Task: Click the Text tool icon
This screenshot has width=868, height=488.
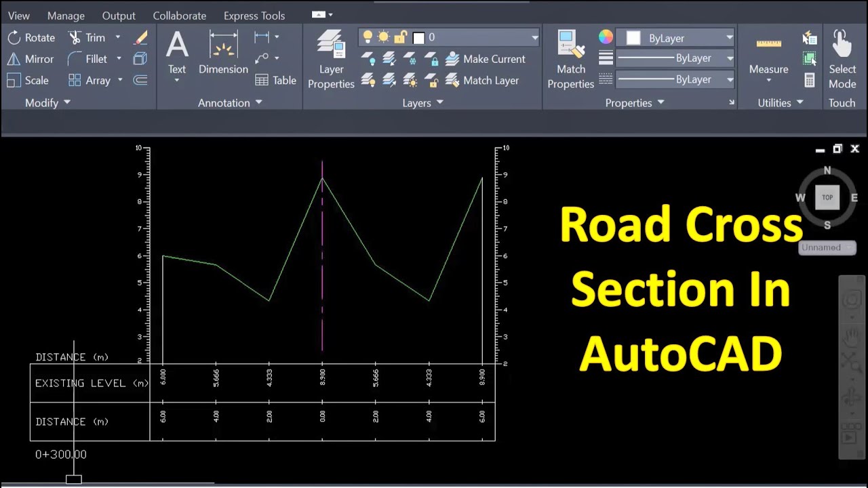Action: 177,45
